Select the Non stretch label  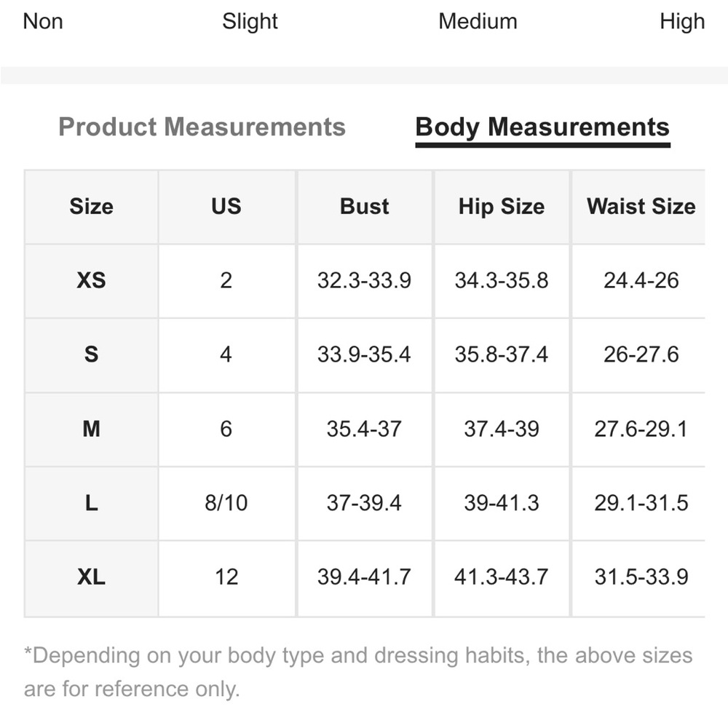[x=43, y=21]
